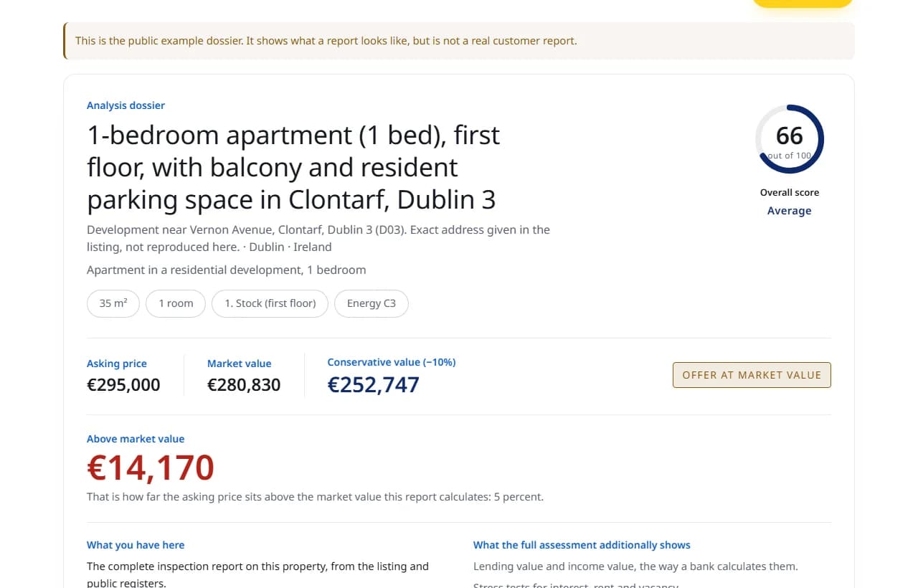Click the Market value €280,830 figure

[244, 385]
